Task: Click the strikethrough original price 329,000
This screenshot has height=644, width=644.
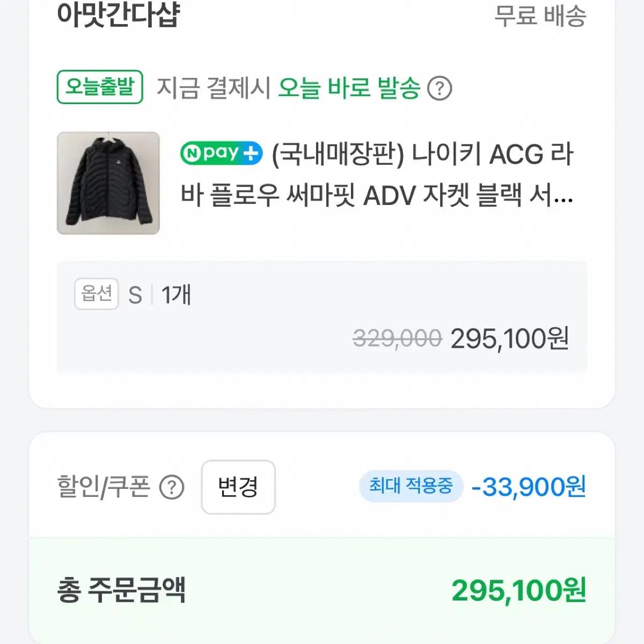Action: [397, 338]
